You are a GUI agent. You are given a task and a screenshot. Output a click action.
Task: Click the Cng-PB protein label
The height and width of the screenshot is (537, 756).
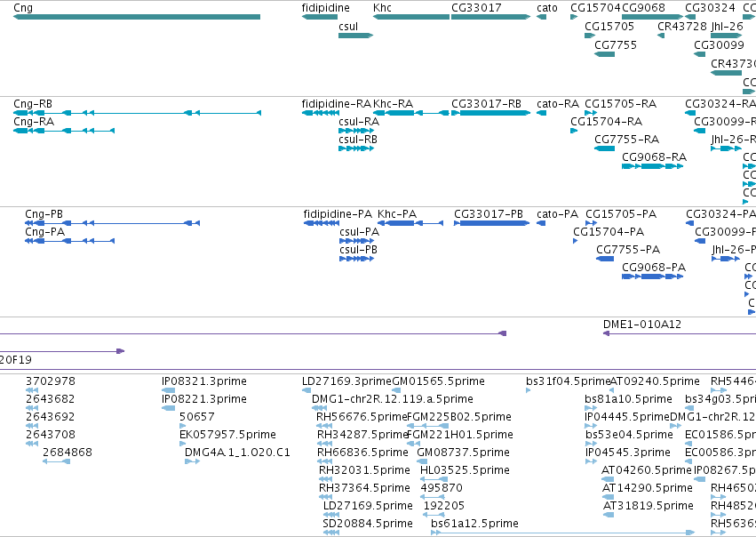click(44, 214)
